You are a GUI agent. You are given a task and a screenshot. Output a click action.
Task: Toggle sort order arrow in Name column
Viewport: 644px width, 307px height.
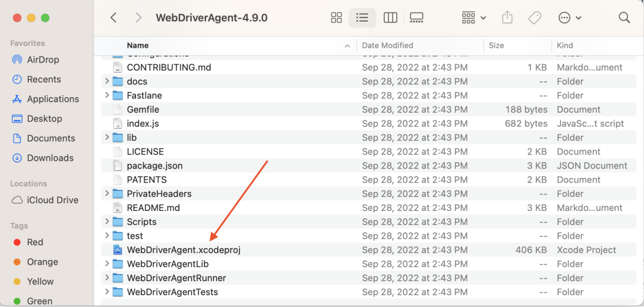[347, 45]
